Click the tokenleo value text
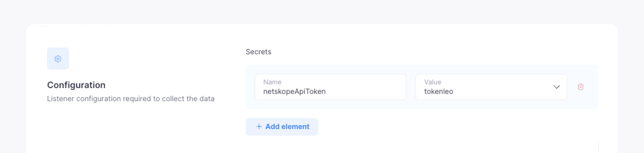The height and width of the screenshot is (153, 644). [438, 92]
